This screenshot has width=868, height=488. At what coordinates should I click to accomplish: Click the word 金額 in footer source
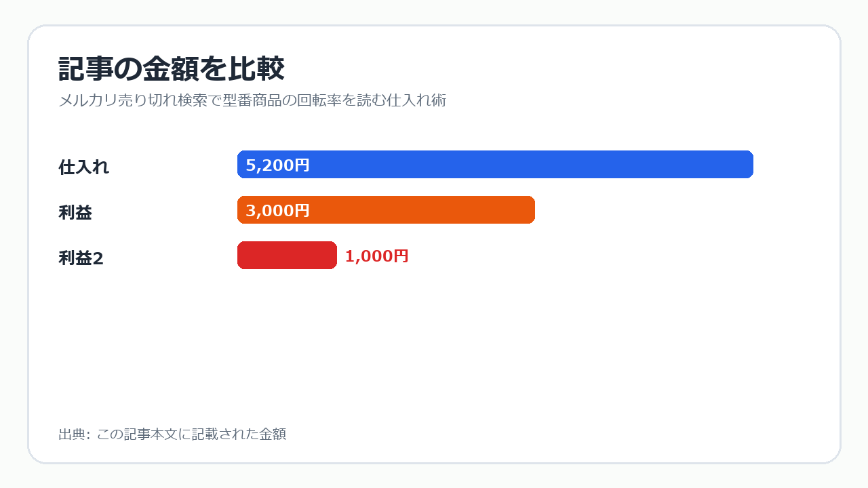point(273,434)
